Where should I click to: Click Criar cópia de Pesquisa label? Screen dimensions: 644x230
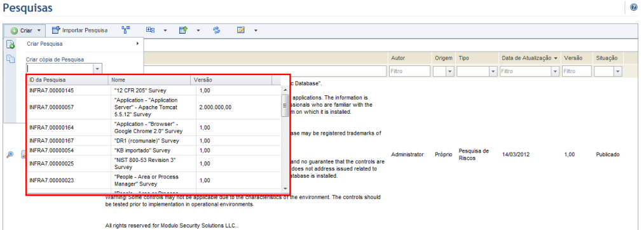point(55,60)
